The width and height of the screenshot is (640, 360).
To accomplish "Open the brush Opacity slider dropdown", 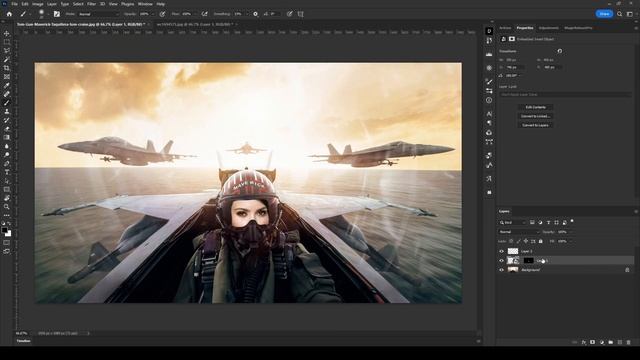I will coord(153,14).
